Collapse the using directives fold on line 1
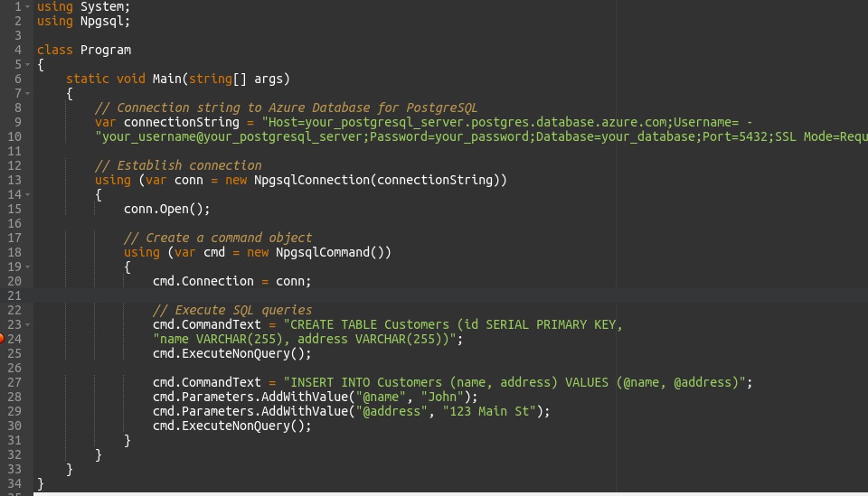 pos(27,7)
